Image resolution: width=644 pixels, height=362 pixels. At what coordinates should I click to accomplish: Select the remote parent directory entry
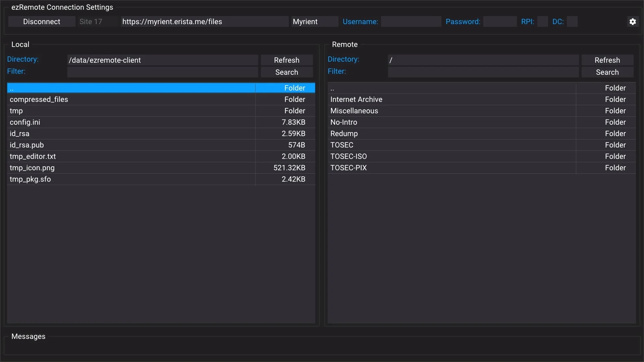click(x=332, y=88)
